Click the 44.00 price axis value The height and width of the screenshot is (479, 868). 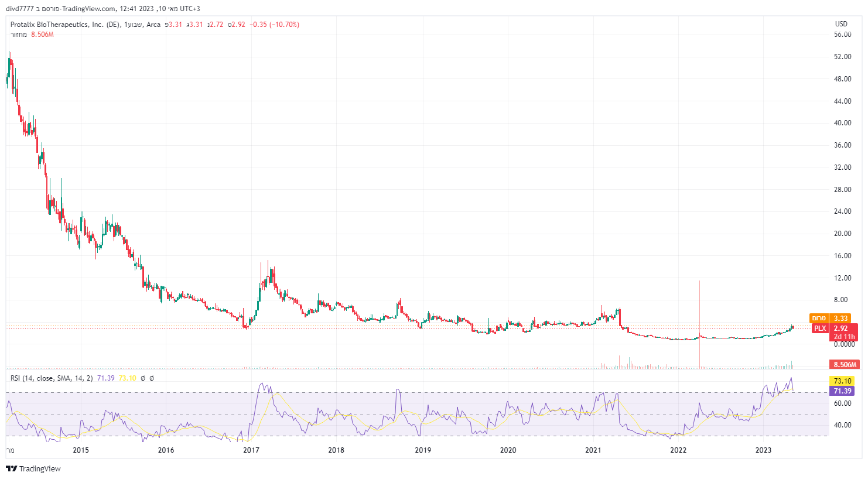(x=843, y=101)
